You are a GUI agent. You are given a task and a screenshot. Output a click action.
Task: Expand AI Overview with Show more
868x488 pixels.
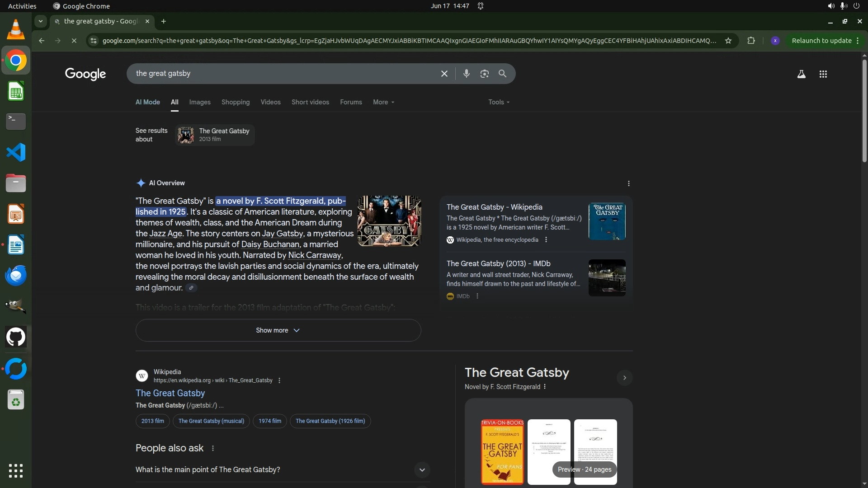[x=278, y=330]
